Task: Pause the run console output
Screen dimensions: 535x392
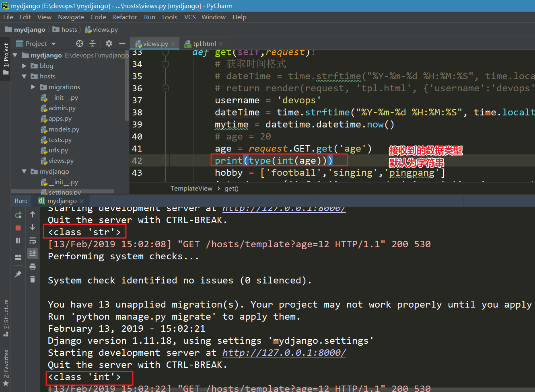Action: [18, 240]
